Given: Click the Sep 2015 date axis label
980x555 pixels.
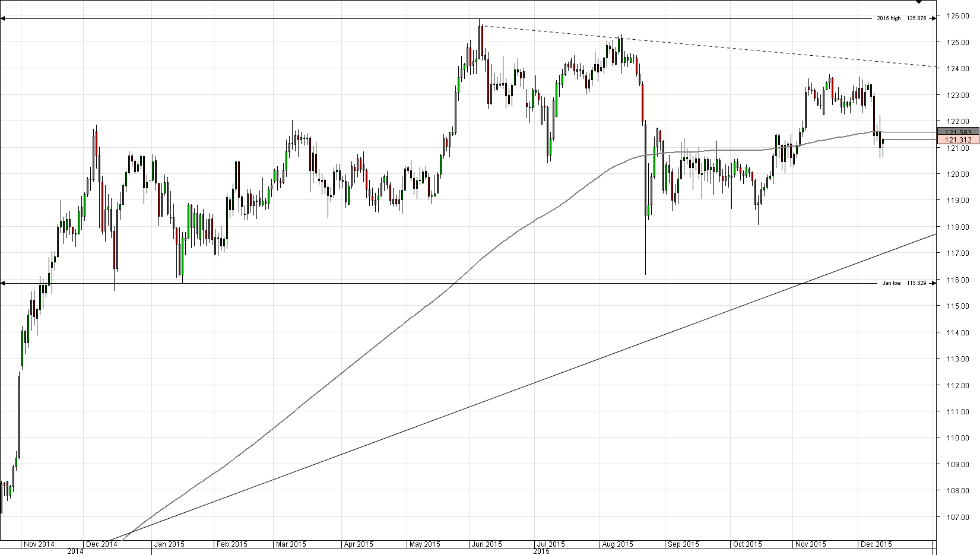Looking at the screenshot, I should (x=683, y=544).
